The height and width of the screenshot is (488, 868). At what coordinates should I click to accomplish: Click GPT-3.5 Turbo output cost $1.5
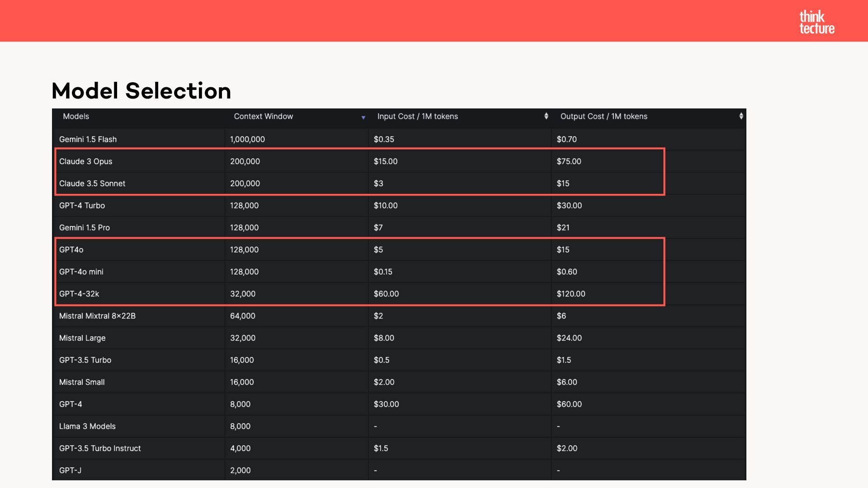563,360
